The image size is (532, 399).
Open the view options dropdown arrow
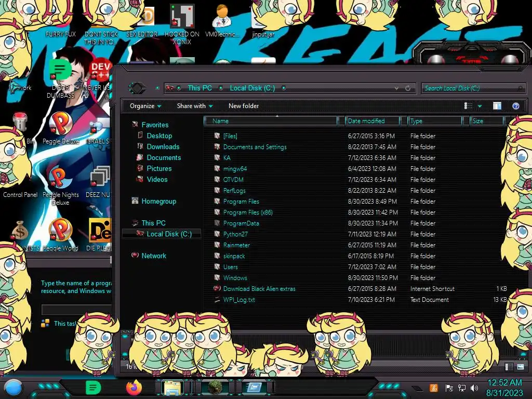coord(480,106)
